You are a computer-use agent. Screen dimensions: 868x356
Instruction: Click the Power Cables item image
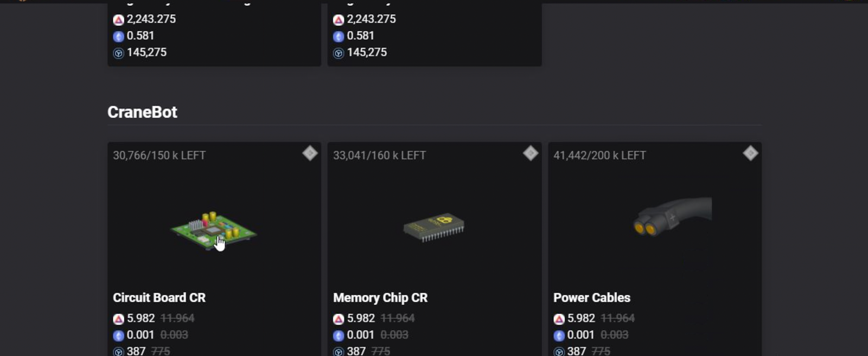(x=672, y=216)
